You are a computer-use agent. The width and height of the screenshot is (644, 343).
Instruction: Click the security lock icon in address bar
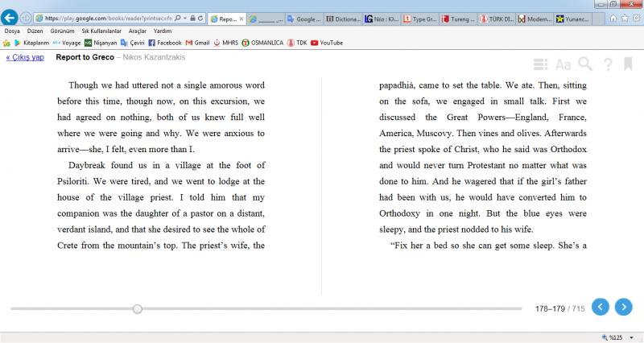coord(192,18)
